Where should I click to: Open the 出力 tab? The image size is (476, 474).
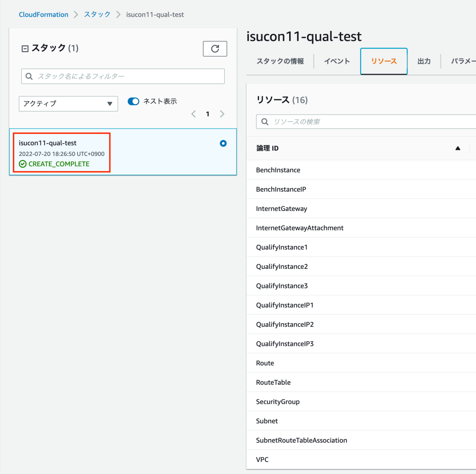424,61
